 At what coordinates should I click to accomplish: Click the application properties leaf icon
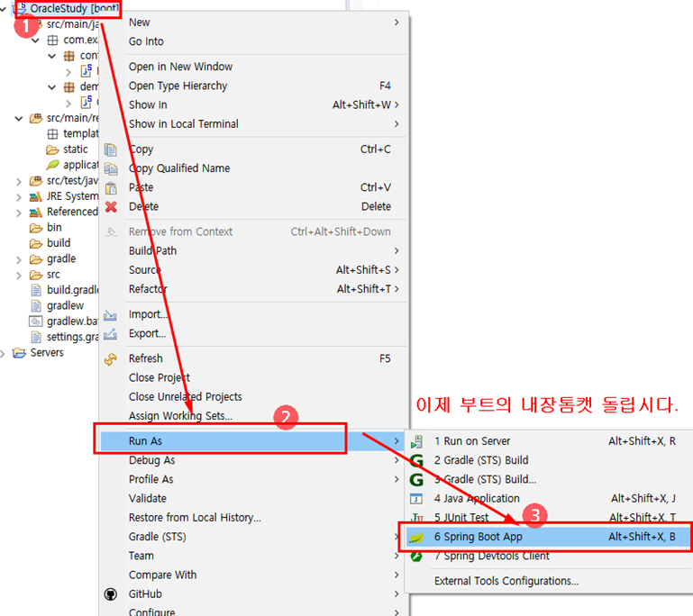pyautogui.click(x=52, y=165)
